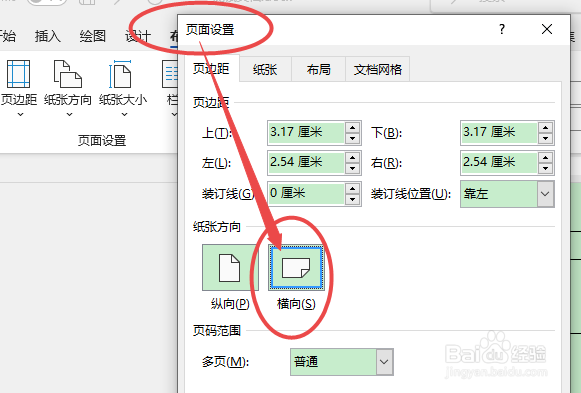Select 横向 landscape orientation
This screenshot has width=581, height=393.
[x=296, y=267]
